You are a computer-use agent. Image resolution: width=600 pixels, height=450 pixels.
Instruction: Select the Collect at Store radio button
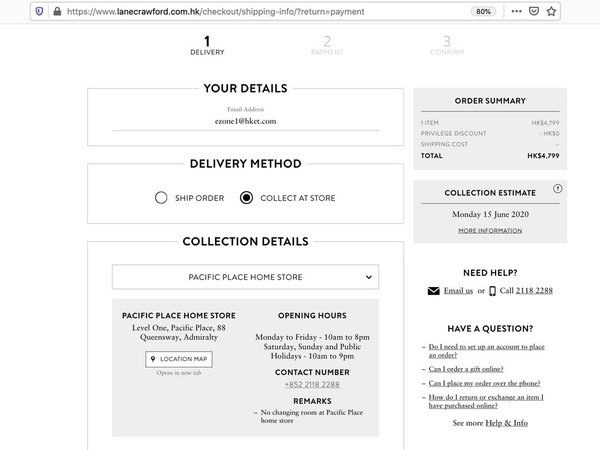(x=246, y=198)
